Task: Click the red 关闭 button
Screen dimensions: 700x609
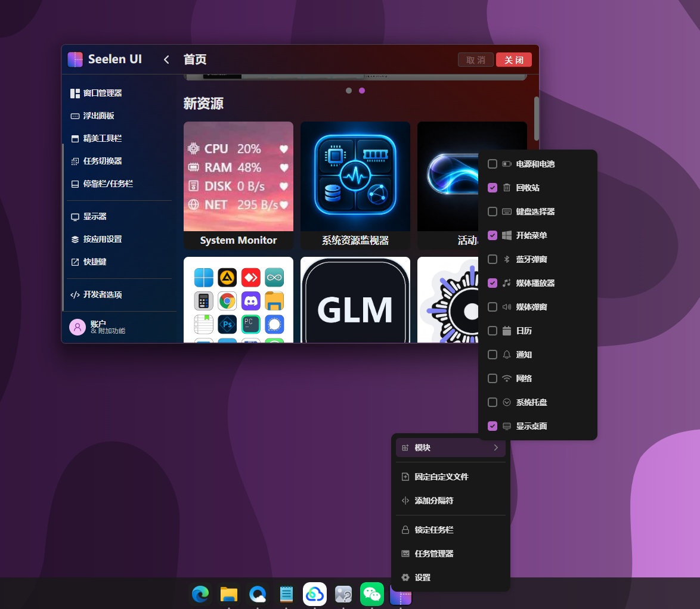Action: click(514, 60)
